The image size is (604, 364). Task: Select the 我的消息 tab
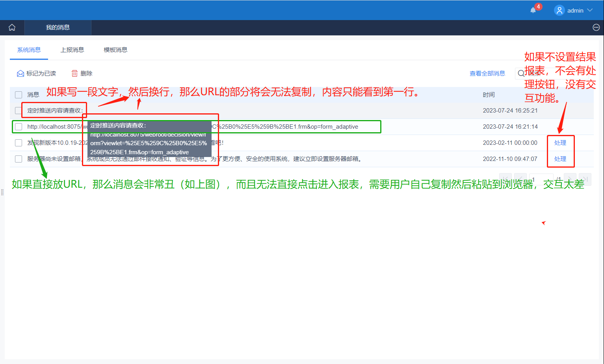(58, 28)
